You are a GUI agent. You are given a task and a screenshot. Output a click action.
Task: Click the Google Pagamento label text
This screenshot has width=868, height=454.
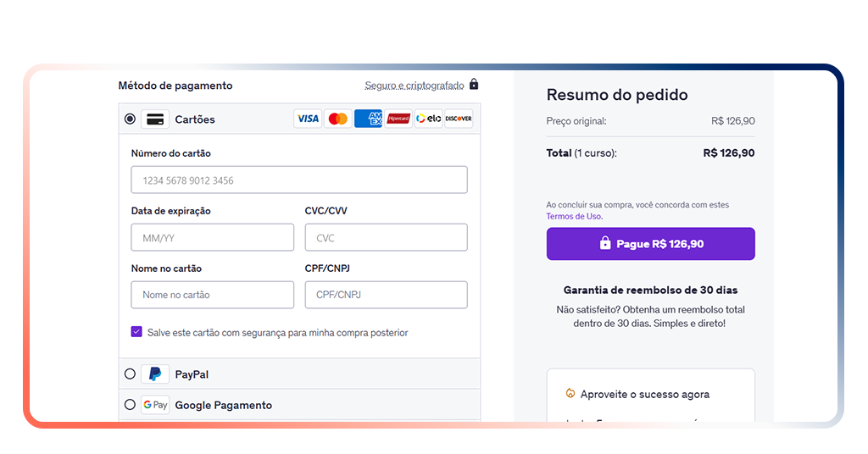coord(224,406)
